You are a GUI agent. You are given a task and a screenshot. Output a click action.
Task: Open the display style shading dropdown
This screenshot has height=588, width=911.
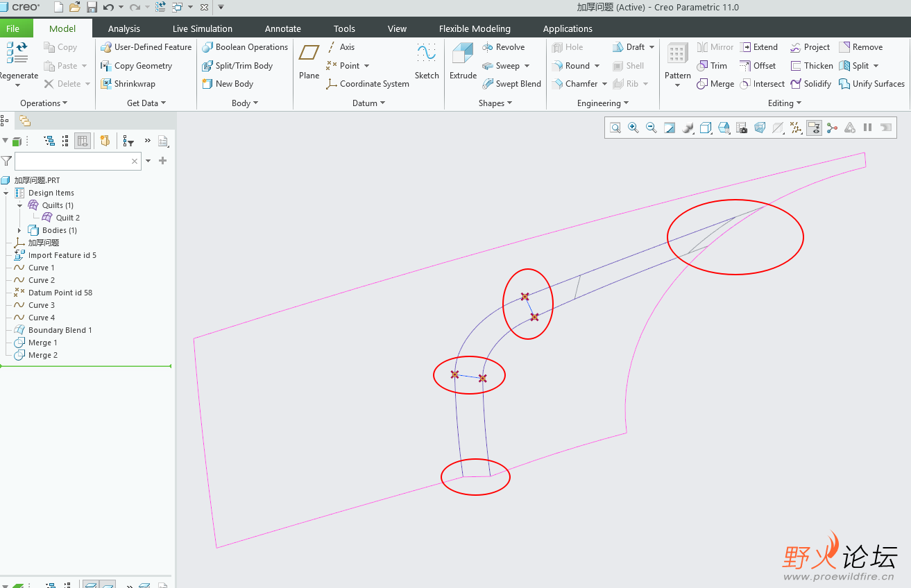coord(688,128)
